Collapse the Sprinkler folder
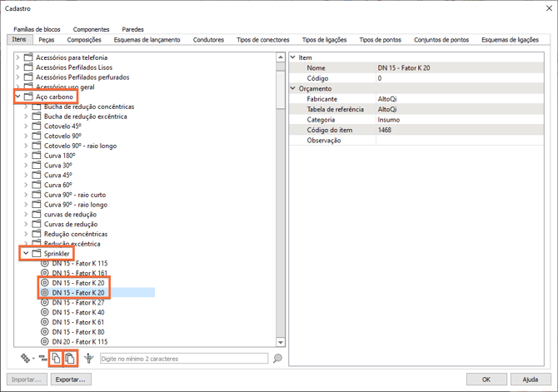558x392 pixels. (x=26, y=253)
